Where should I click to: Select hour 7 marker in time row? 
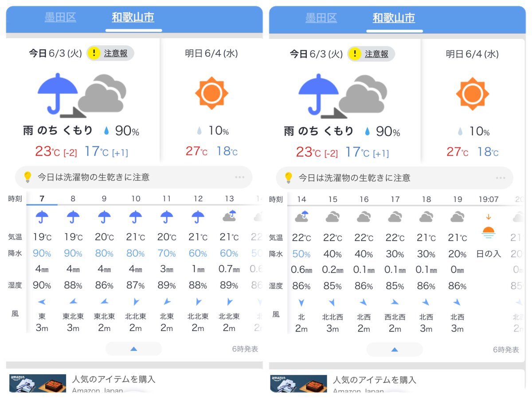pyautogui.click(x=42, y=199)
